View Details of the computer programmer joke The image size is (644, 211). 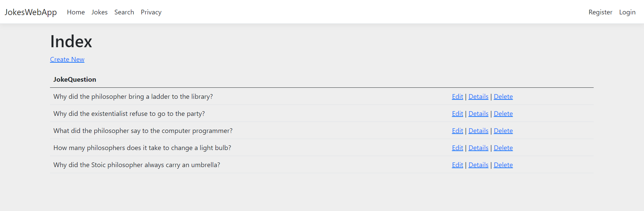(x=478, y=131)
